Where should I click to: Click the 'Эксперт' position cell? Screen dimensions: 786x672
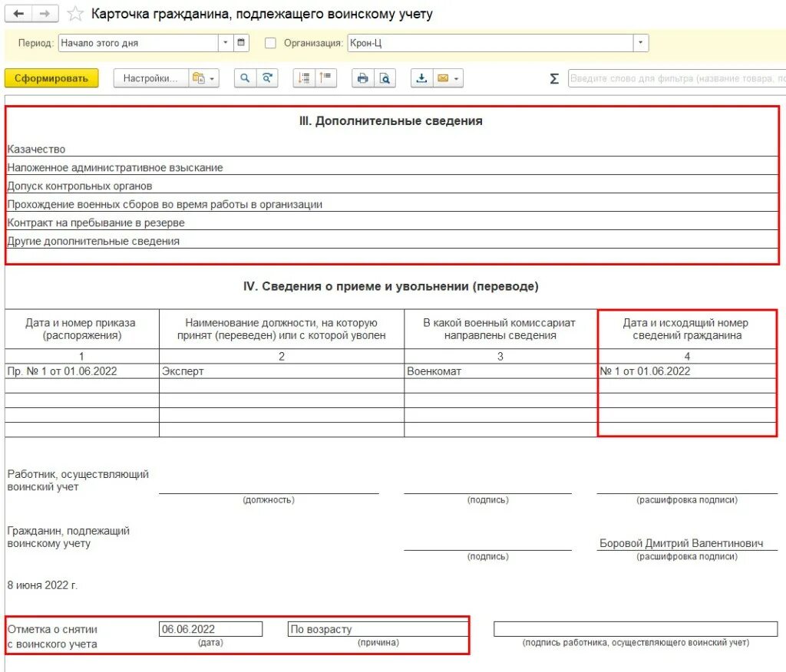pyautogui.click(x=282, y=371)
